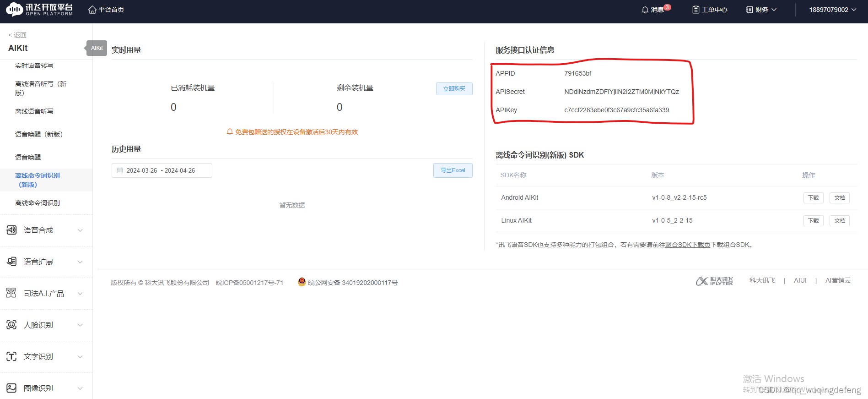Click the 司法A.I.产品 scales icon

(x=11, y=293)
